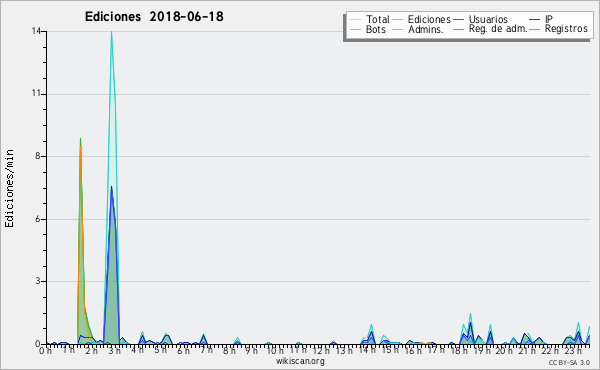The height and width of the screenshot is (370, 600).
Task: Click the orange Bots color line swatch
Action: pos(355,29)
